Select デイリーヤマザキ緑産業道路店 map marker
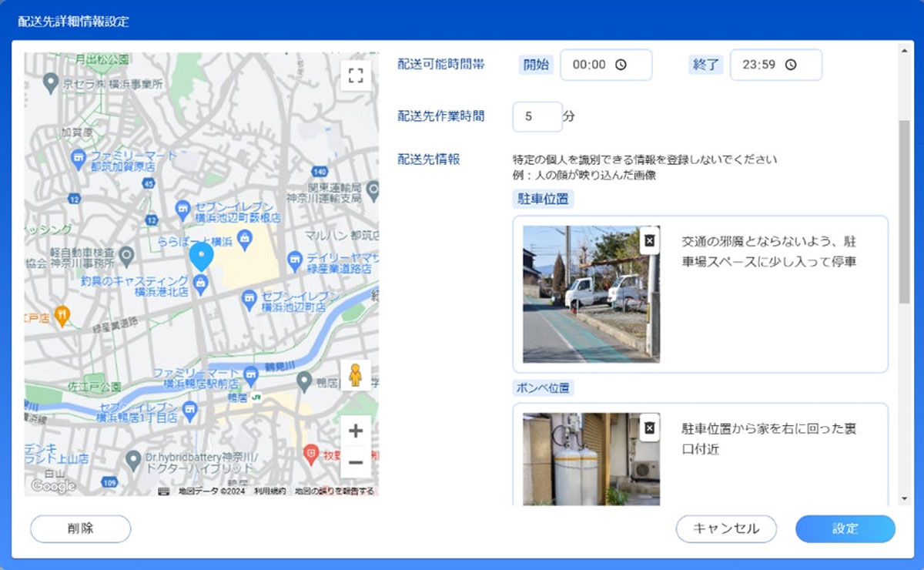The width and height of the screenshot is (924, 570). 294,261
